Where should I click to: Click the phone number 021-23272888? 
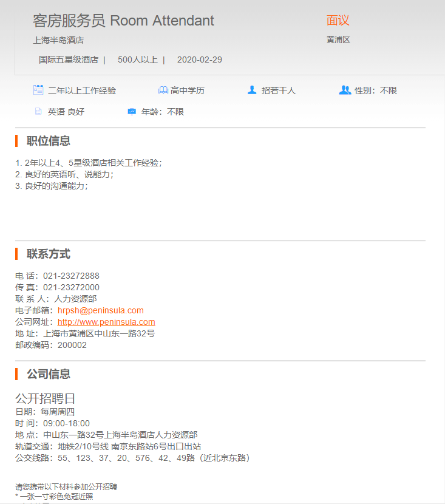71,276
